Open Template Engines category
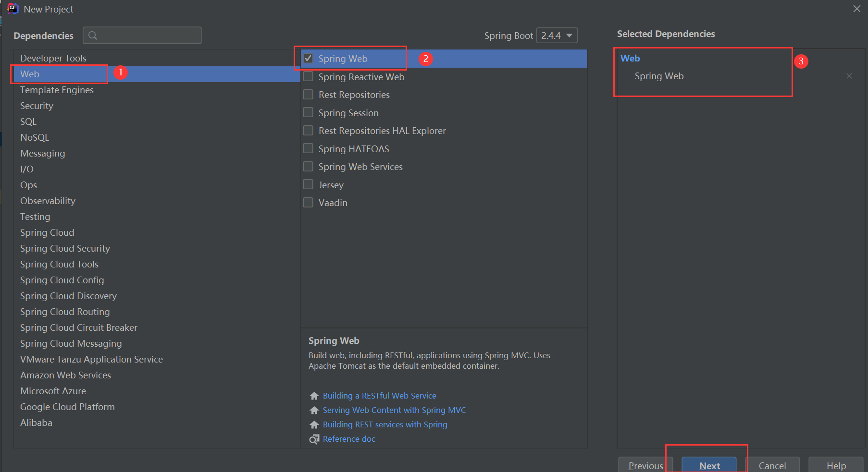Image resolution: width=868 pixels, height=472 pixels. [x=157, y=90]
